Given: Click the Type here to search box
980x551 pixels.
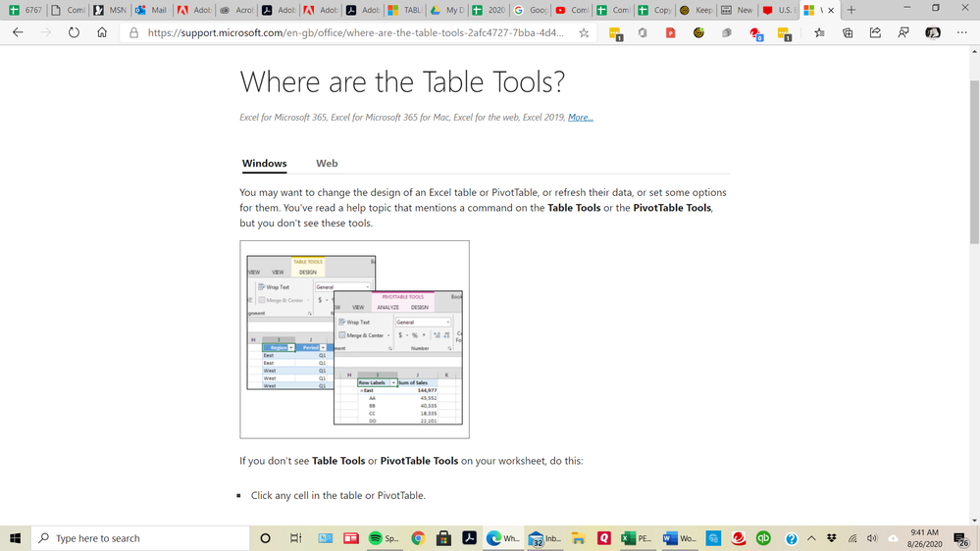Looking at the screenshot, I should [140, 538].
